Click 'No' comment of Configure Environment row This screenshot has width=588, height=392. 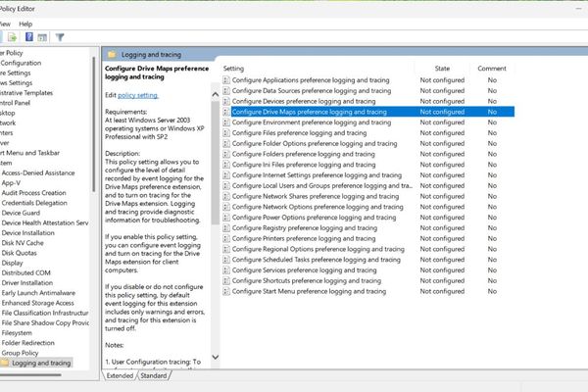tap(492, 122)
